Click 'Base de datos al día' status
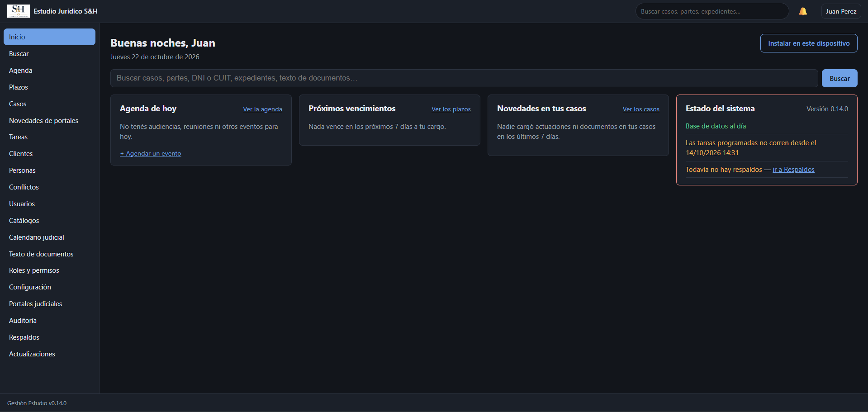Viewport: 868px width, 412px height. point(716,126)
